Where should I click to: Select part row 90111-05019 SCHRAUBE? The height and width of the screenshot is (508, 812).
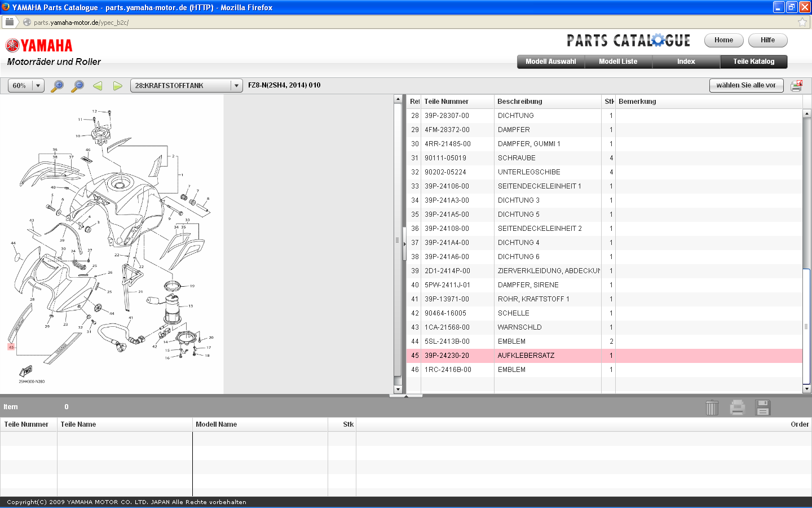click(604, 158)
